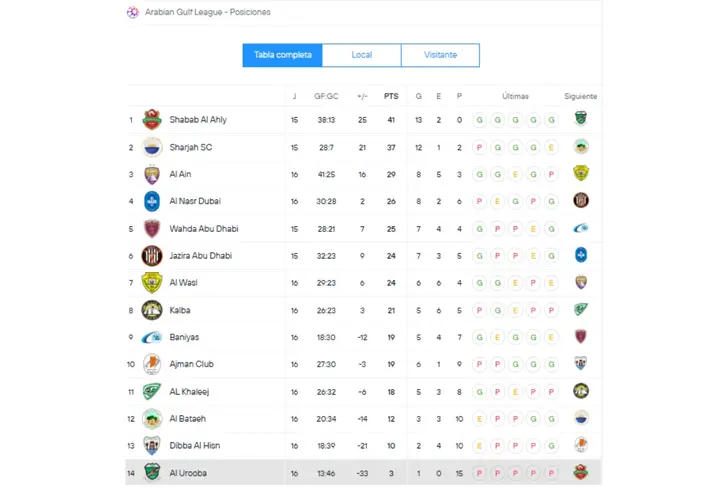Open the Wahda Abu Dhabi team link
The height and width of the screenshot is (488, 728).
(x=204, y=229)
